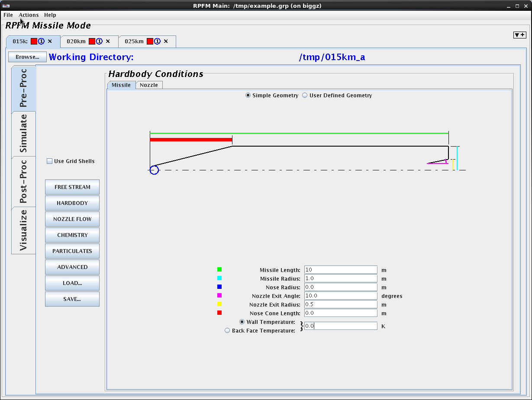Click the Browse... button for working directory

(27, 57)
